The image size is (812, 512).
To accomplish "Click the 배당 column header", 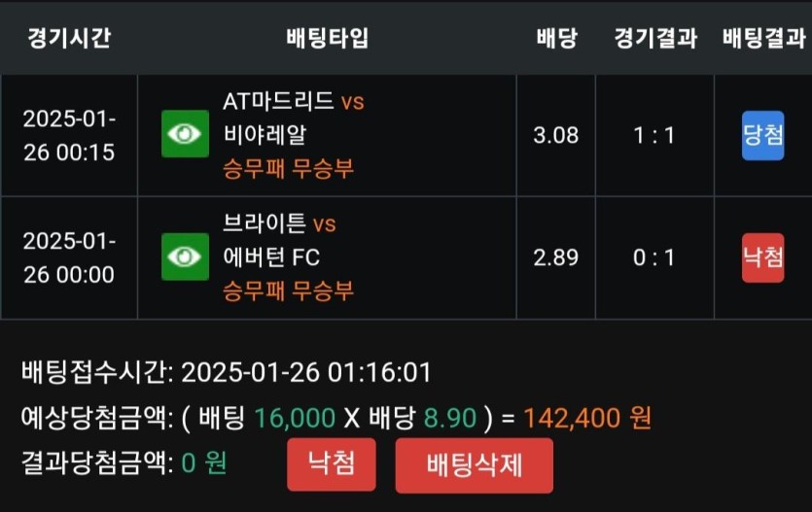I will tap(556, 39).
